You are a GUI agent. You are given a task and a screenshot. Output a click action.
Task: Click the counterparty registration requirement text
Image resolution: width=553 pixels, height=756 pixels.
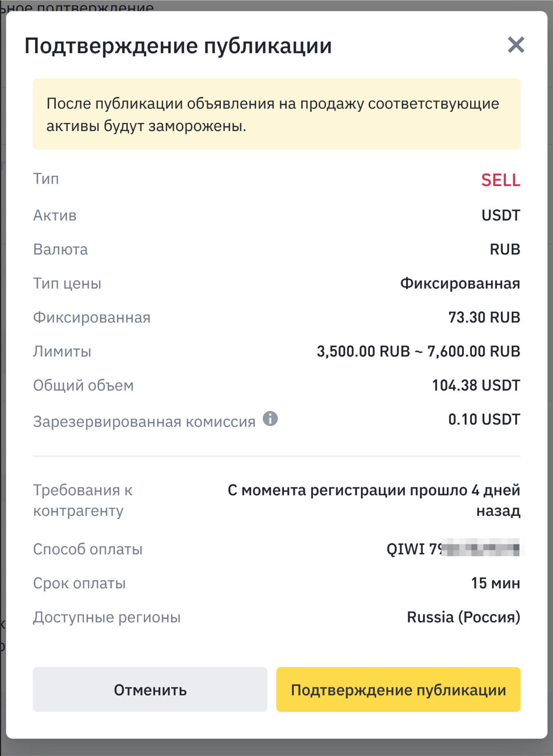coord(374,500)
